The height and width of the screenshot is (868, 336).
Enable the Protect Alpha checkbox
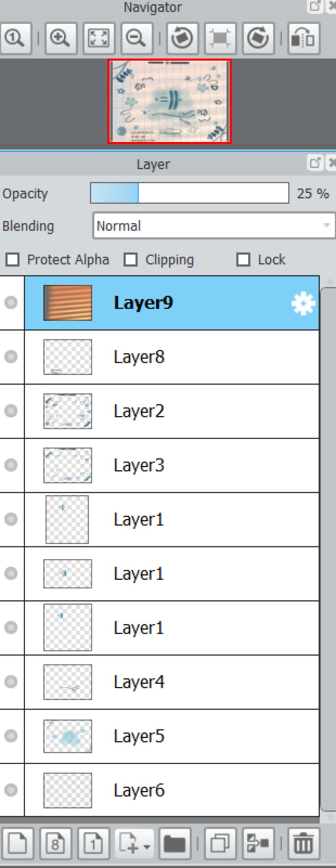(13, 260)
